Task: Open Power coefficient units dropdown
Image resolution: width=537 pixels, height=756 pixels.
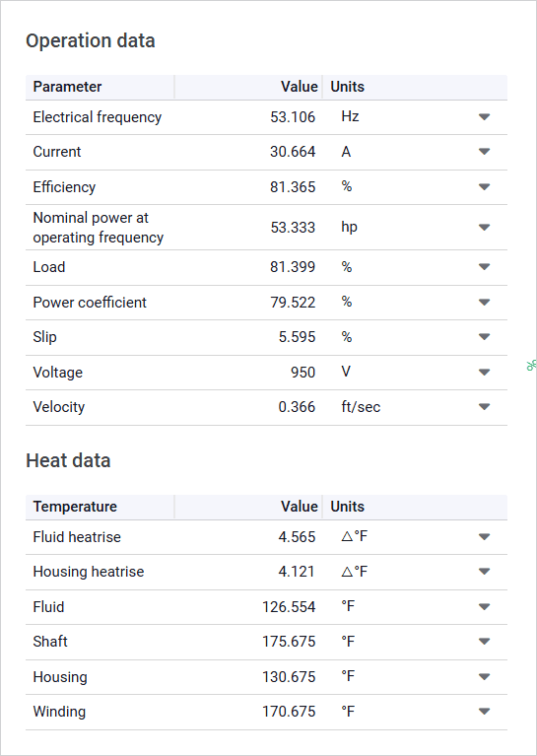Action: tap(484, 303)
